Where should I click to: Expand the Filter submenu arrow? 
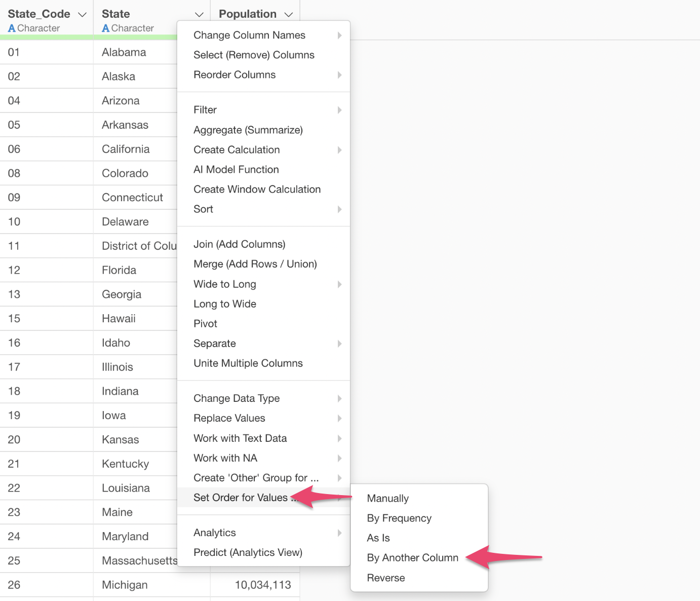pos(339,110)
